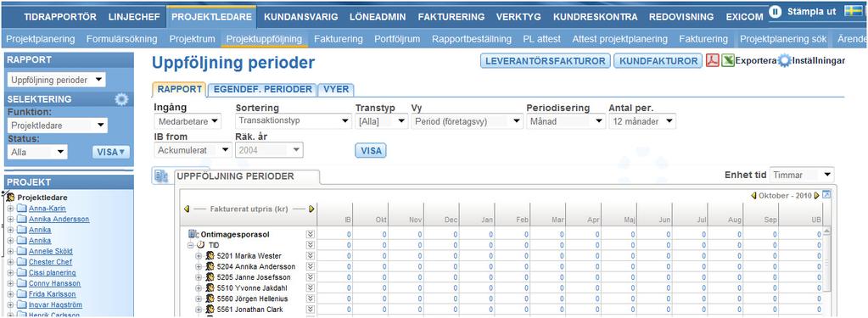Expand employee 5201 Marika Wester row

click(199, 256)
